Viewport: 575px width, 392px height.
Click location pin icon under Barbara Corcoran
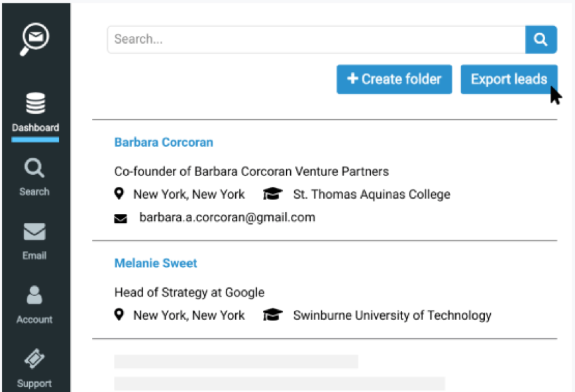(119, 194)
